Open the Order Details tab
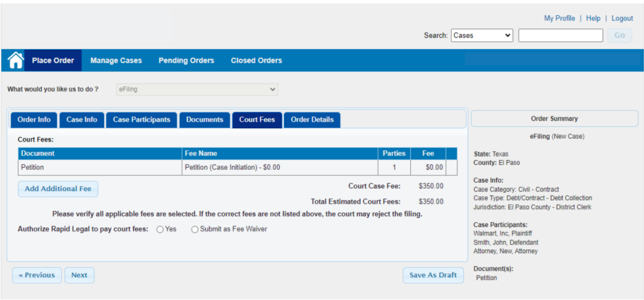 (x=312, y=120)
